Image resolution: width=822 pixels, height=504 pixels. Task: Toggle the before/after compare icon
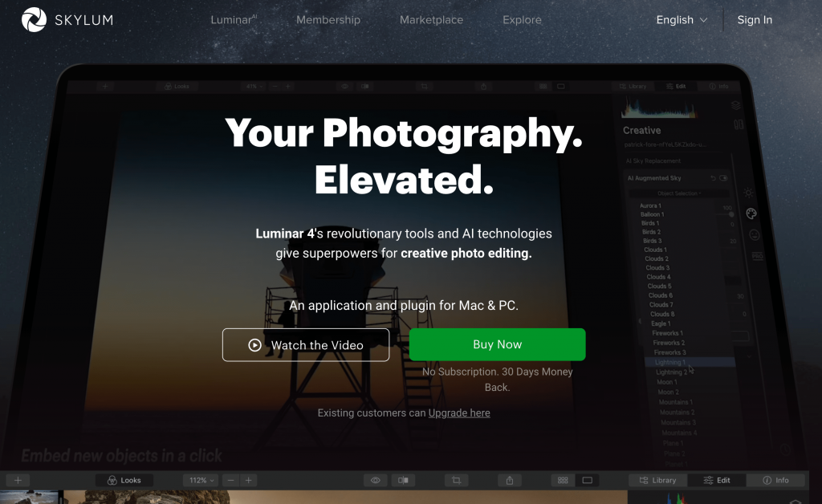403,480
